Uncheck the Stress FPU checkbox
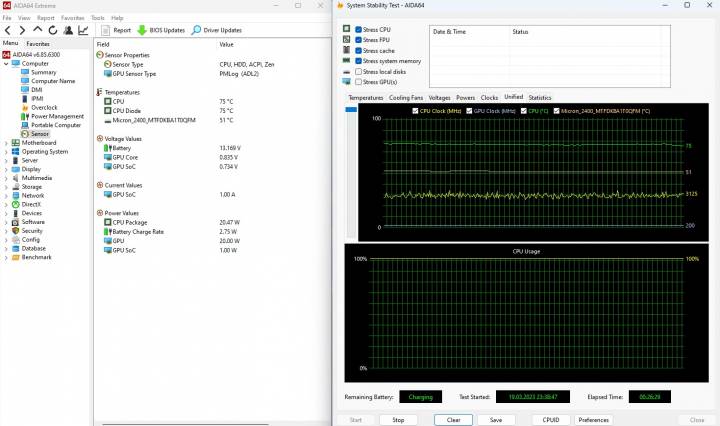The width and height of the screenshot is (720, 426). [x=359, y=40]
